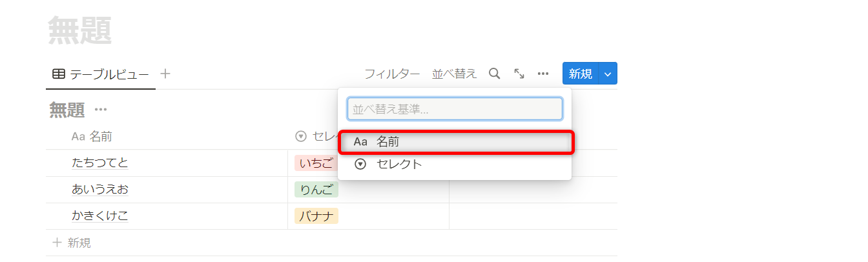Click the table icon on テーブルビュー tab
This screenshot has height=262, width=868.
[59, 74]
